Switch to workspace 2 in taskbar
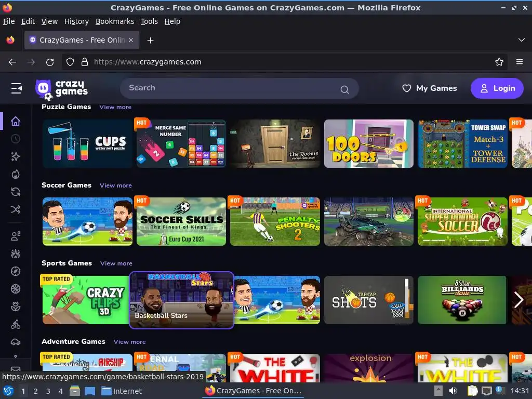532x399 pixels. tap(35, 391)
